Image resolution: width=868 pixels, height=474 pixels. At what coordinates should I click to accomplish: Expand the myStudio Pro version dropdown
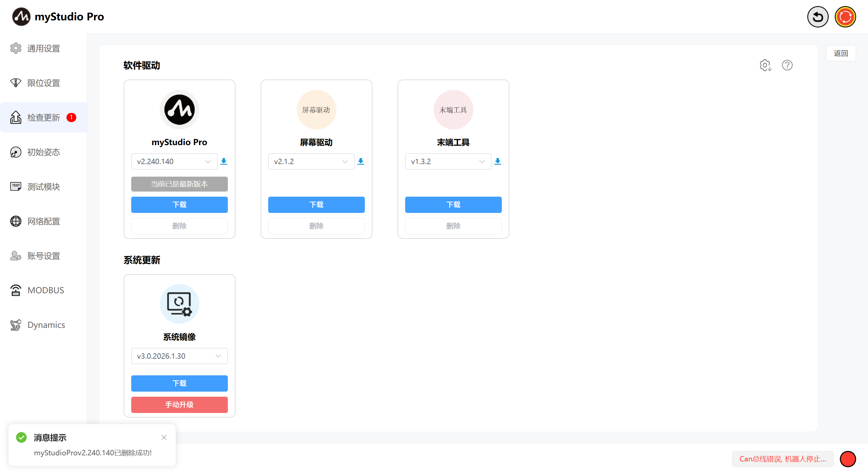tap(174, 161)
